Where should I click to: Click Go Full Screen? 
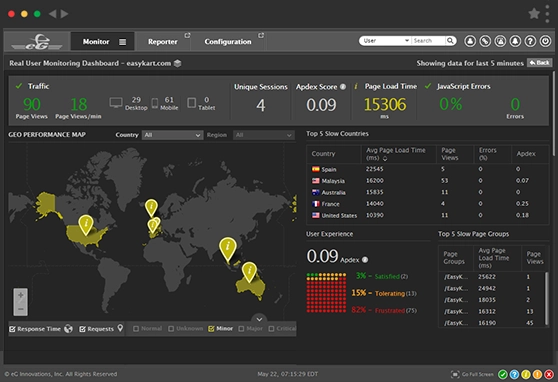pos(472,374)
